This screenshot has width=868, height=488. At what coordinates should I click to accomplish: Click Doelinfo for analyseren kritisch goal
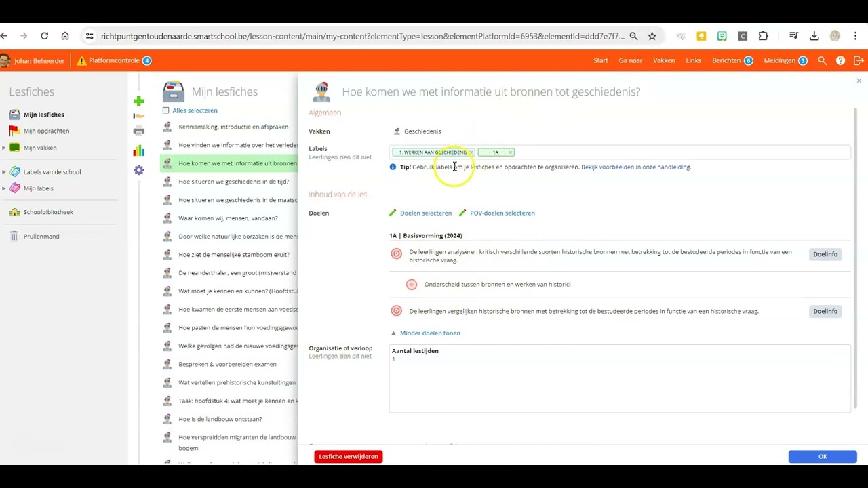click(x=825, y=254)
